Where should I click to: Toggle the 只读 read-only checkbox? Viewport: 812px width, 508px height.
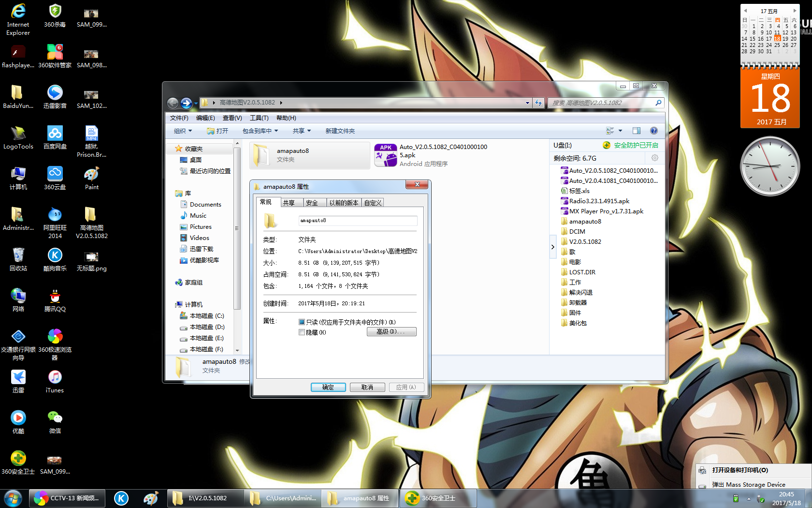tap(302, 322)
